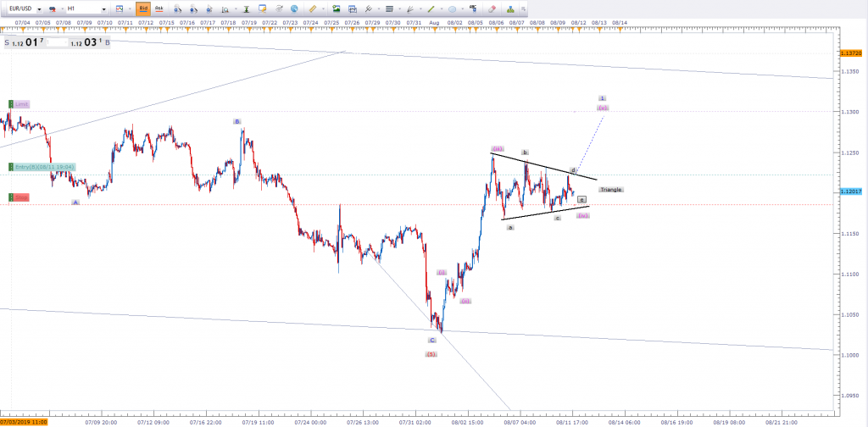The image size is (868, 427).
Task: Click the S sell price button
Action: click(7, 41)
